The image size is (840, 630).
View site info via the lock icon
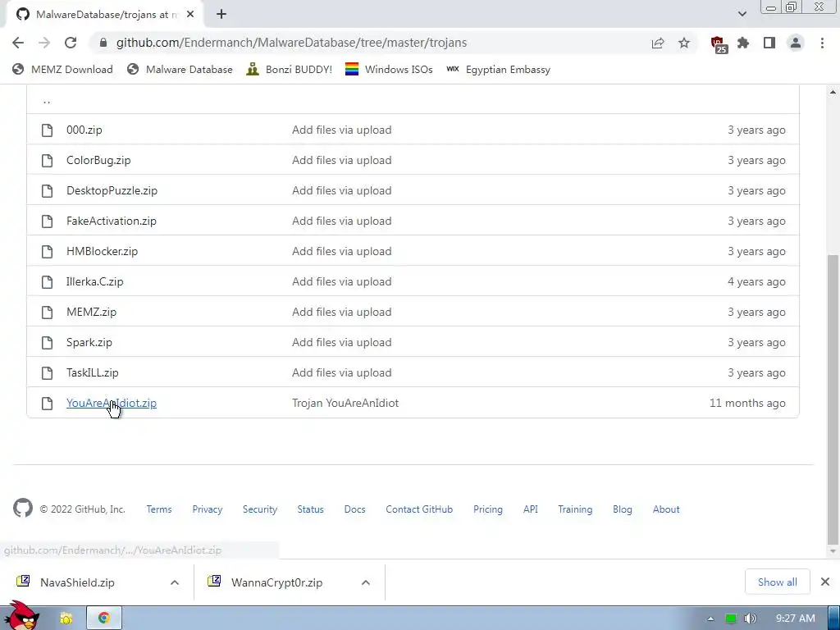104,43
